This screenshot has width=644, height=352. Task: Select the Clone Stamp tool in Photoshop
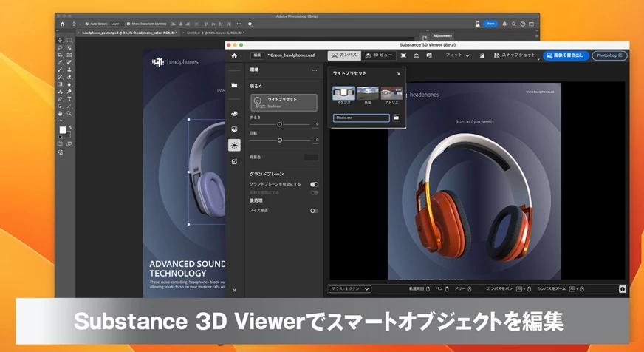(69, 70)
